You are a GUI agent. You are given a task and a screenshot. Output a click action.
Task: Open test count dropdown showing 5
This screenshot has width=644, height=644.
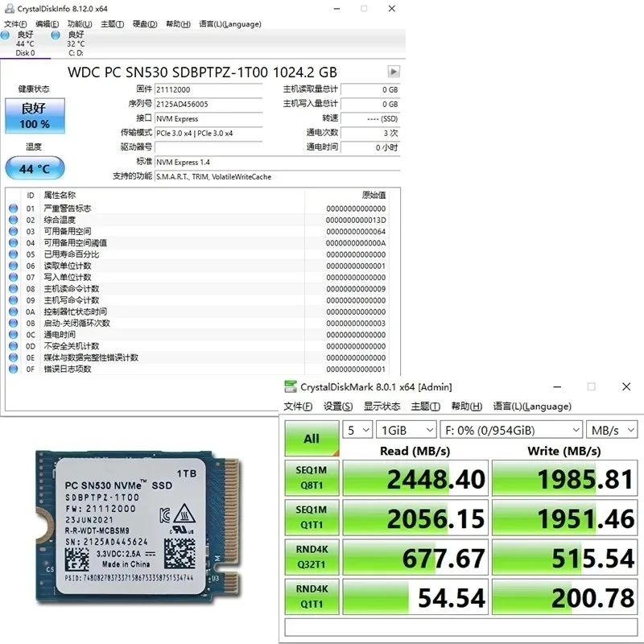[357, 430]
